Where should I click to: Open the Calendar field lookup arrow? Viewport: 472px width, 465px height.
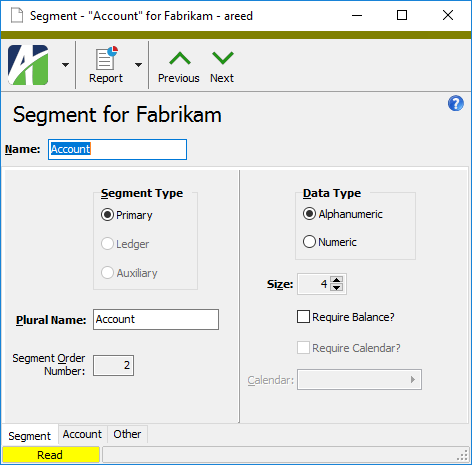pos(413,379)
